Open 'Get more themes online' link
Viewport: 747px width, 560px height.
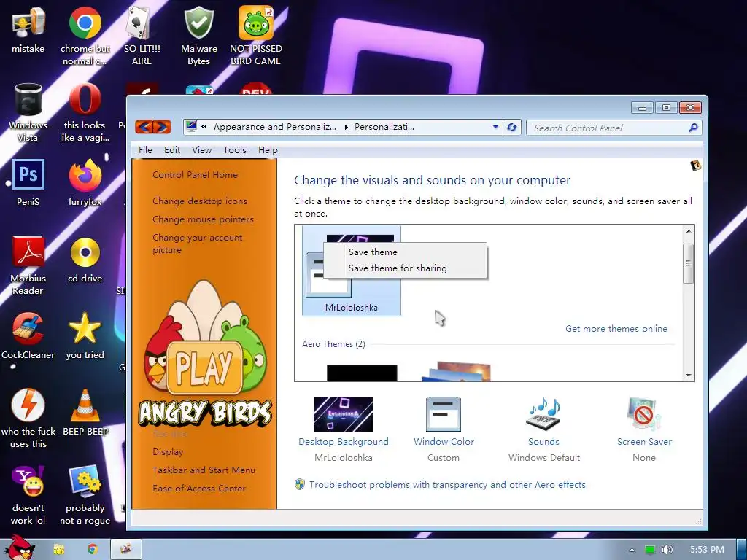616,329
